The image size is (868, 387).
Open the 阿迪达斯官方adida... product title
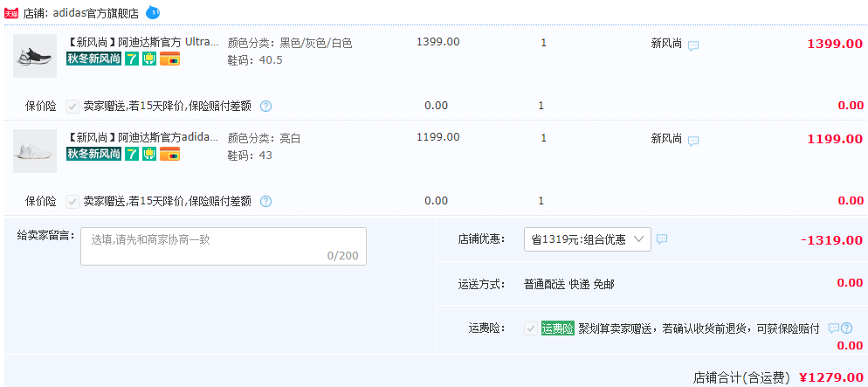143,137
